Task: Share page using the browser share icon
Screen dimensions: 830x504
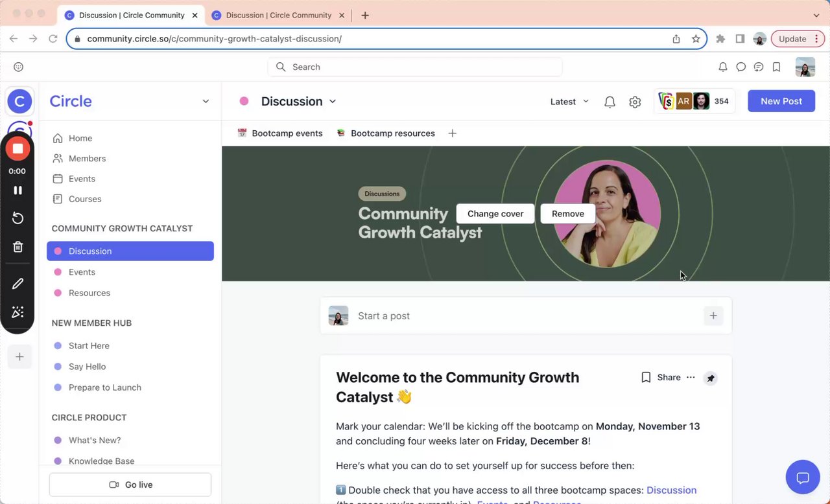Action: click(676, 39)
